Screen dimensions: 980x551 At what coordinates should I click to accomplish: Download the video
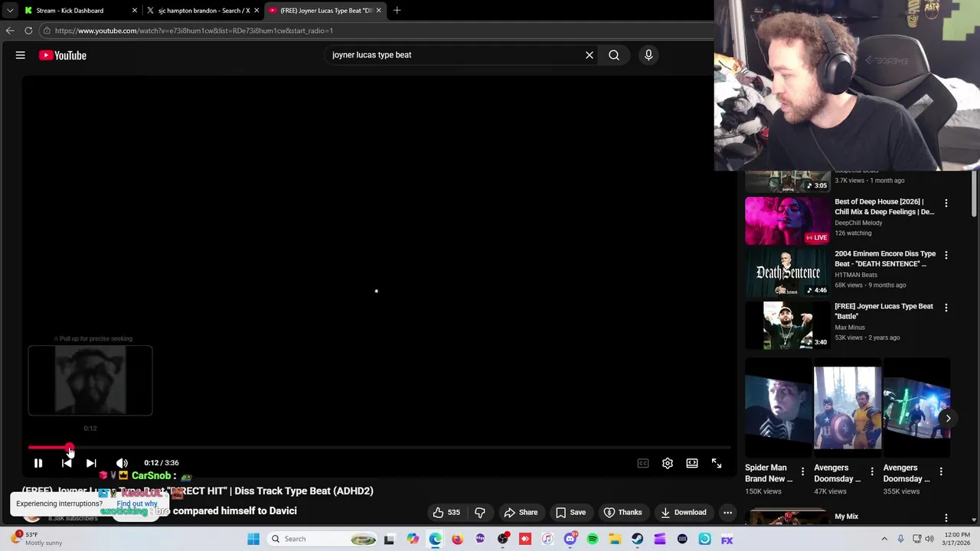tap(684, 512)
